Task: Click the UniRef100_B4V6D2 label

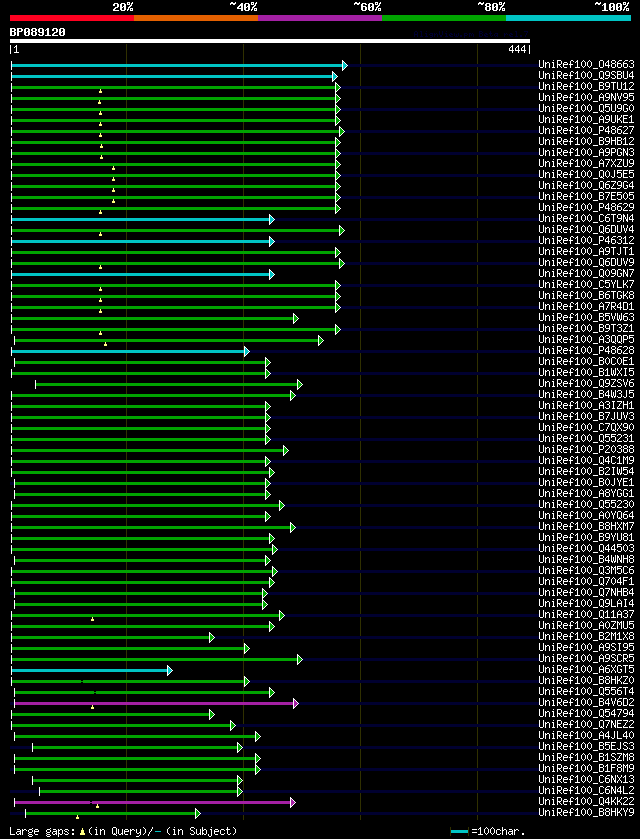Action: 586,702
